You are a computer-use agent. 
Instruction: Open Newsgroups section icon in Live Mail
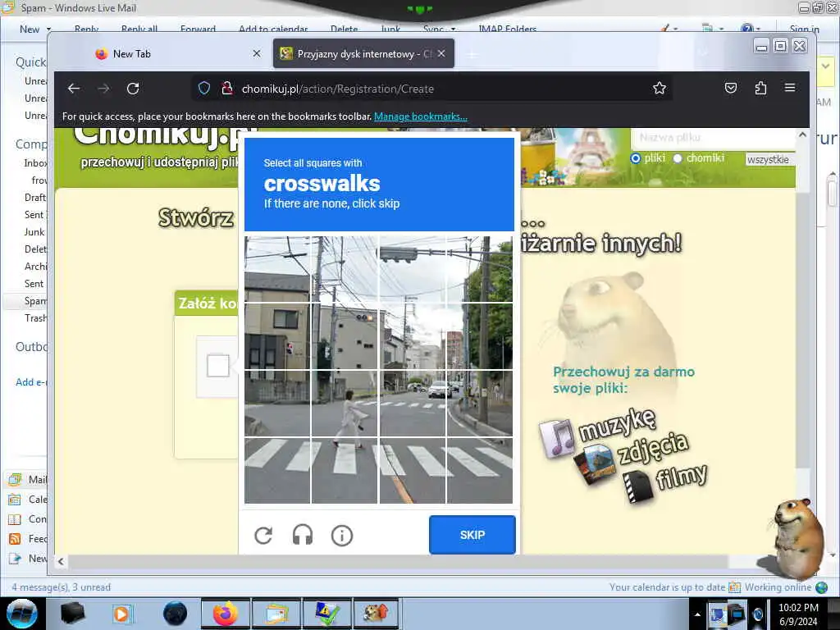click(15, 559)
